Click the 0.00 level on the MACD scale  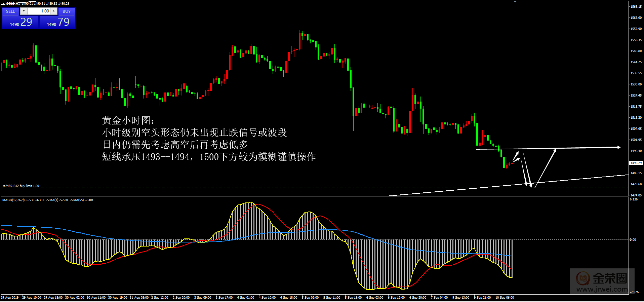[633, 240]
